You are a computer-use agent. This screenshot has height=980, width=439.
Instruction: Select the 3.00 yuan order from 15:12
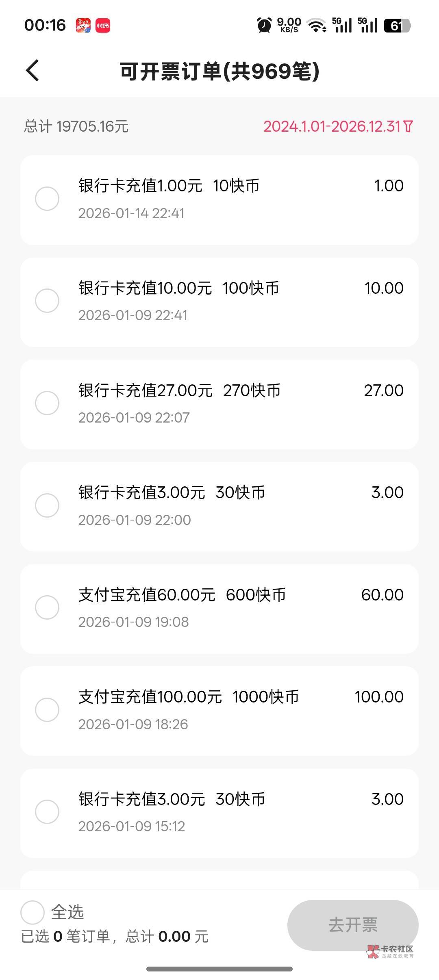pyautogui.click(x=47, y=812)
